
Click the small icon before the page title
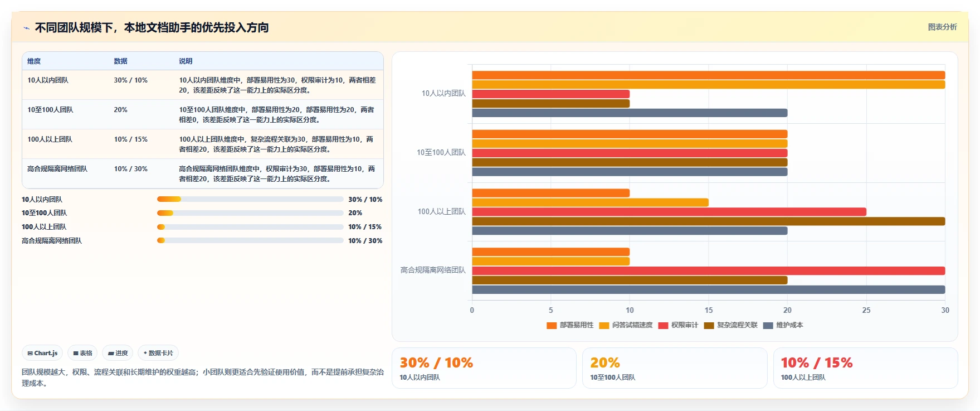[26, 28]
